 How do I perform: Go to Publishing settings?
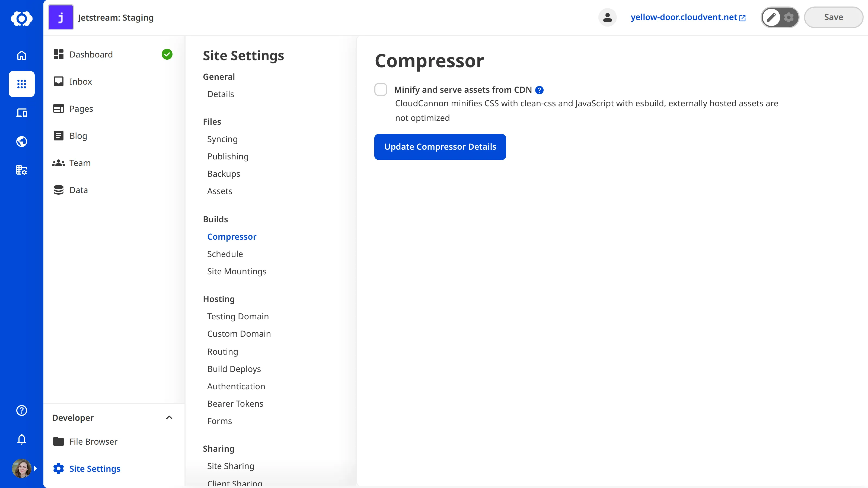228,157
